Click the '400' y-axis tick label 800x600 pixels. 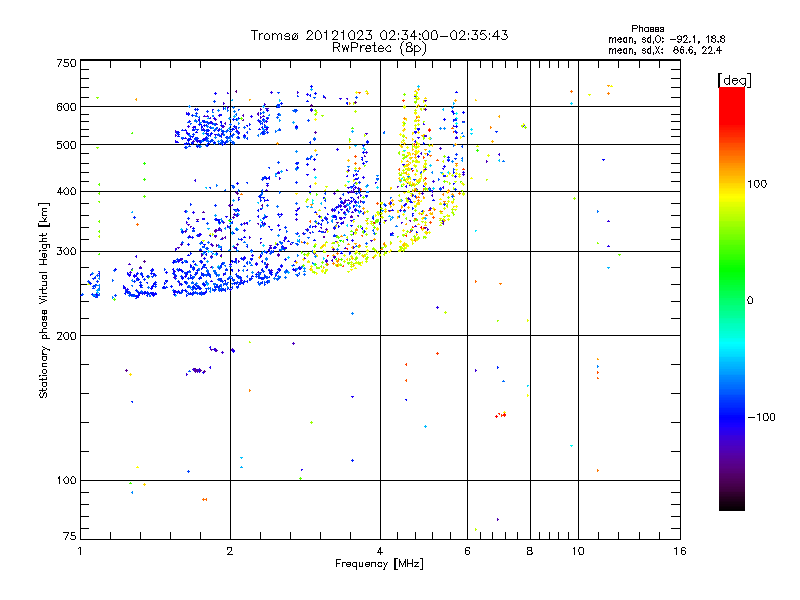click(x=67, y=191)
